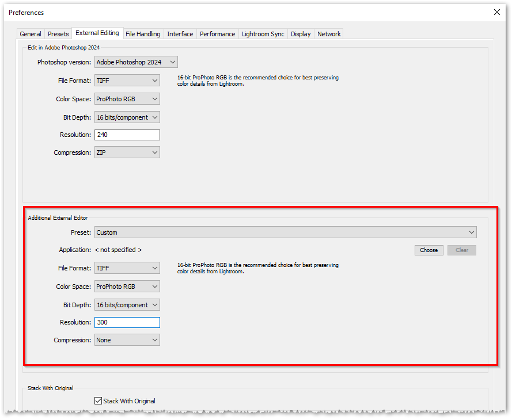The width and height of the screenshot is (512, 420).
Task: Switch to the Performance tab
Action: [217, 33]
